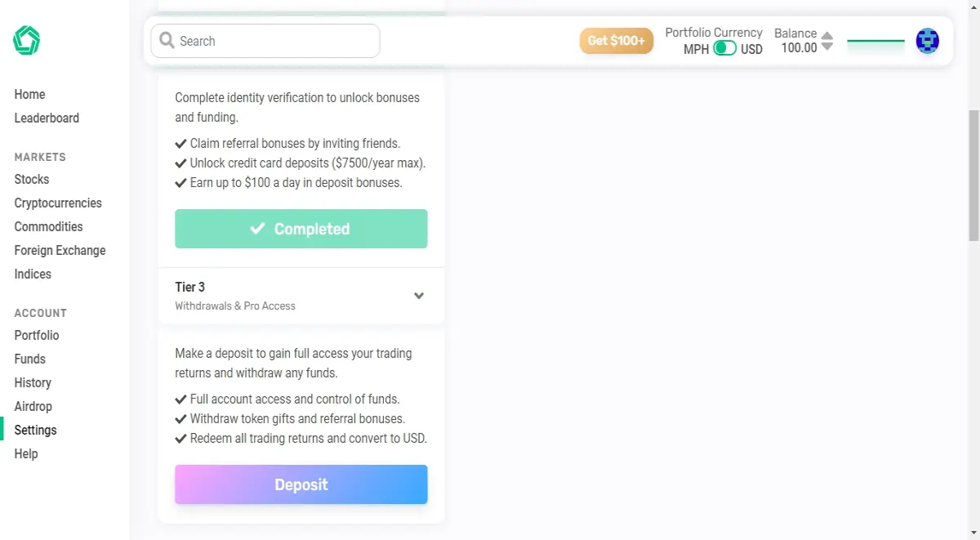This screenshot has height=540, width=980.
Task: Open the user avatar profile icon
Action: click(927, 40)
